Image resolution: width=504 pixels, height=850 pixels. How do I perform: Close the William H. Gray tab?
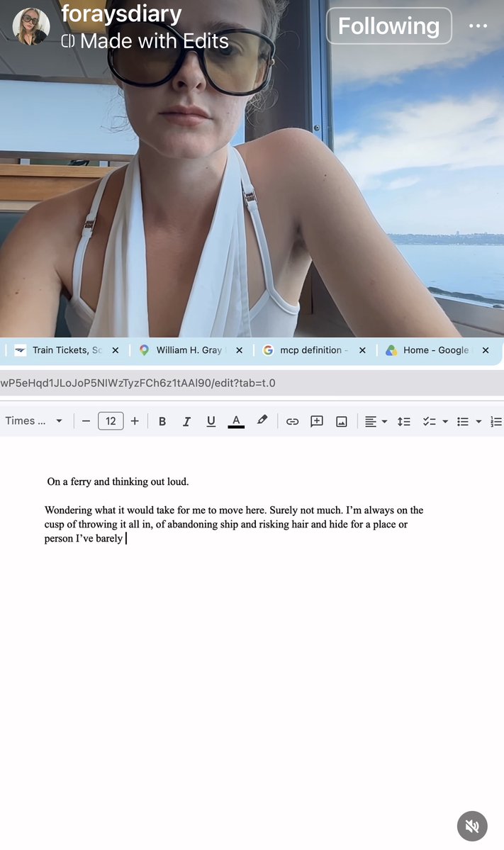(239, 350)
